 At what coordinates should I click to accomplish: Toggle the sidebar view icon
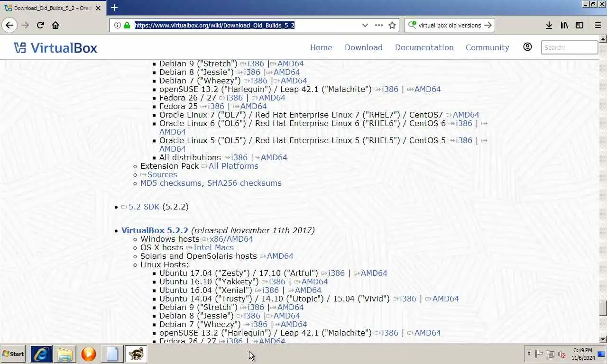579,25
